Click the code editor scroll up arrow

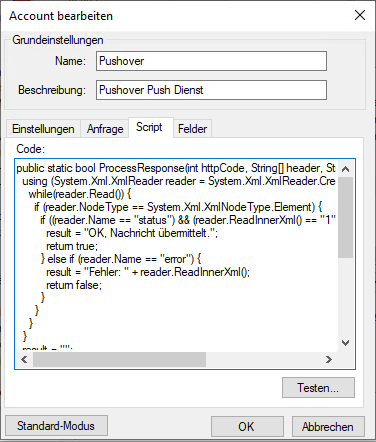(x=346, y=169)
